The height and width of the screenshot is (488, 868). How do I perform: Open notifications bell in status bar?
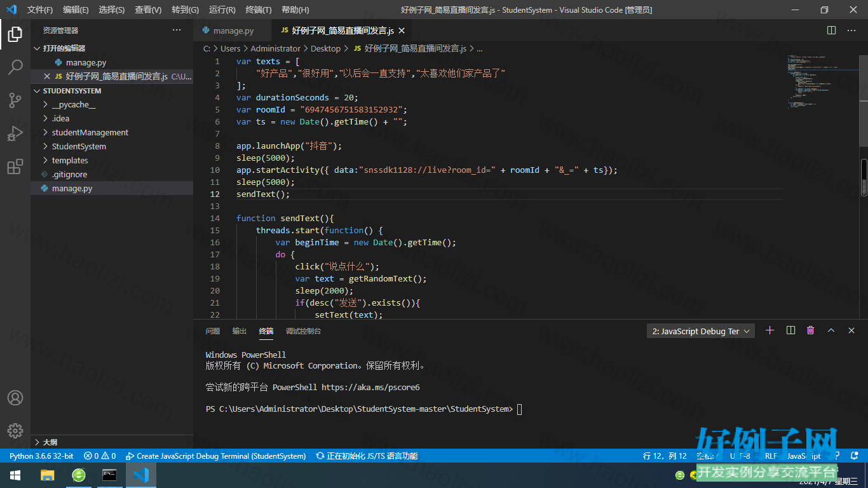click(855, 456)
